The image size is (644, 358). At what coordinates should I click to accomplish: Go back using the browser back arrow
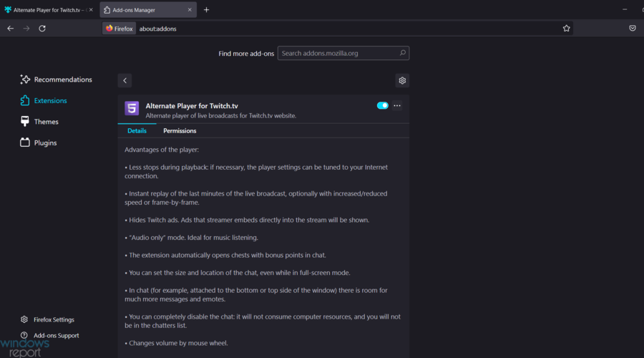pos(10,29)
